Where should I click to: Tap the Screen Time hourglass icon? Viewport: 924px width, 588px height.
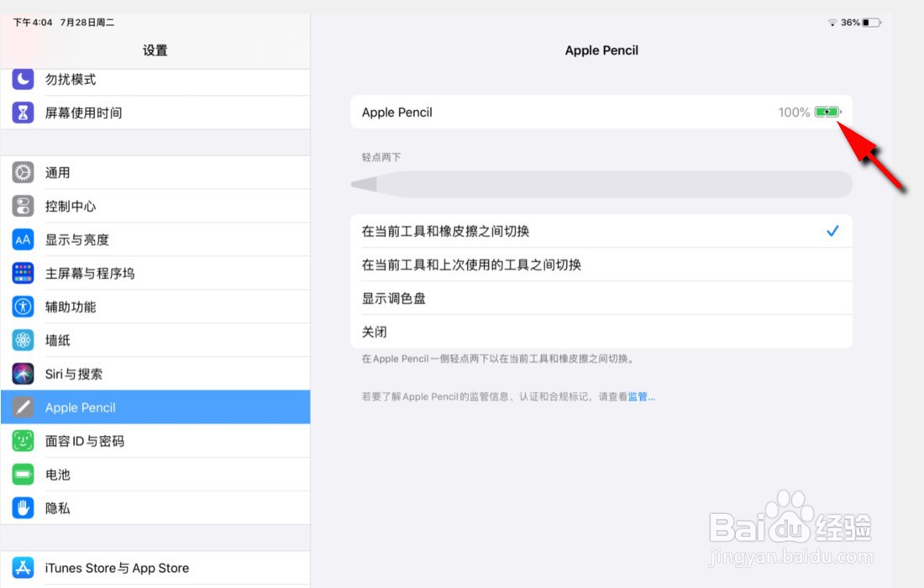23,113
